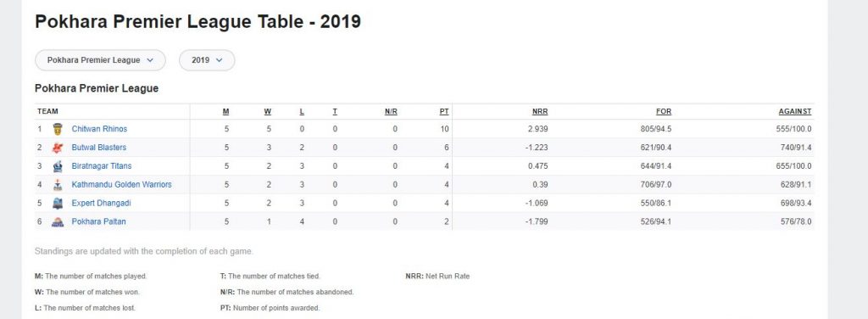Viewport: 868px width, 319px height.
Task: Sort table by the PT column header
Action: click(444, 111)
